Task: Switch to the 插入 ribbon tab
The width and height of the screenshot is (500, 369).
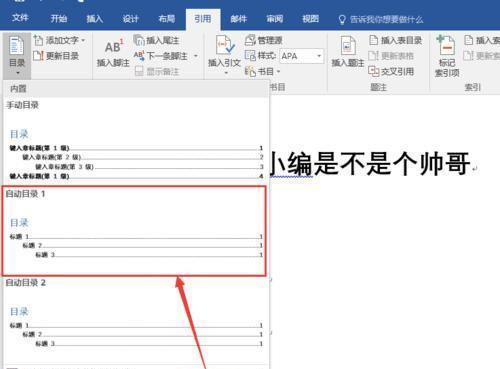Action: click(x=94, y=19)
